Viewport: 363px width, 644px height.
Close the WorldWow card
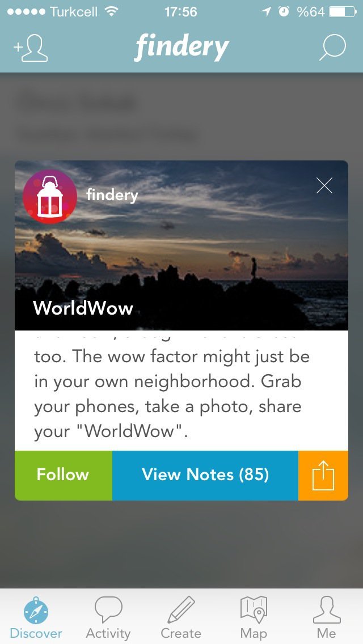click(x=324, y=185)
